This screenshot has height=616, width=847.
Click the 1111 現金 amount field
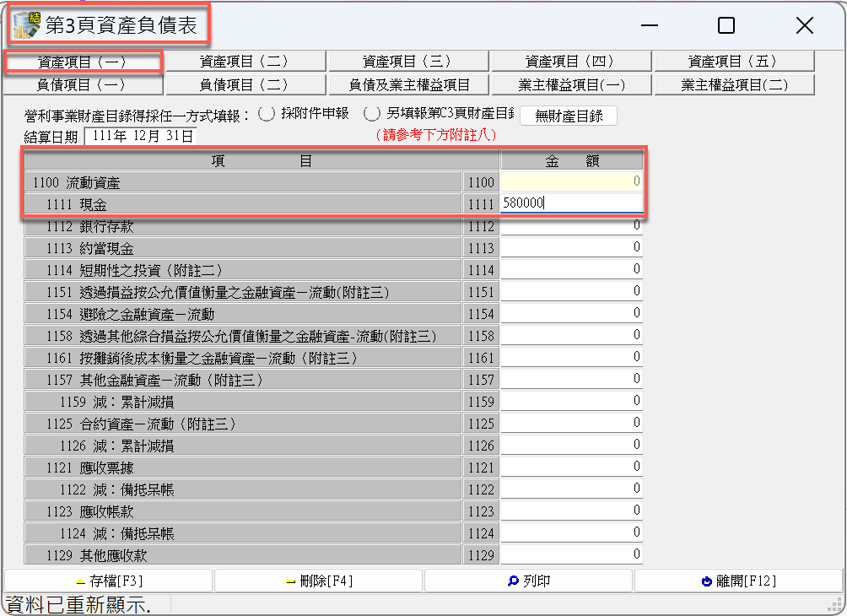coord(571,203)
